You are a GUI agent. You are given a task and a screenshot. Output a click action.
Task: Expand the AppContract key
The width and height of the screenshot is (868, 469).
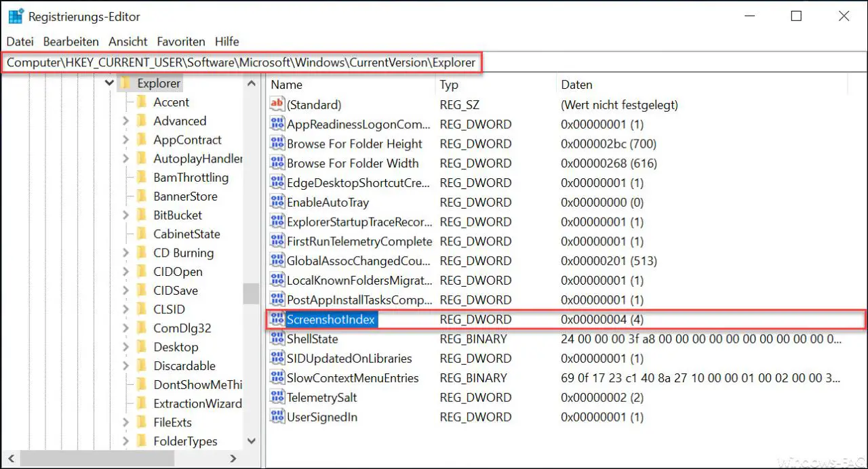(x=125, y=140)
